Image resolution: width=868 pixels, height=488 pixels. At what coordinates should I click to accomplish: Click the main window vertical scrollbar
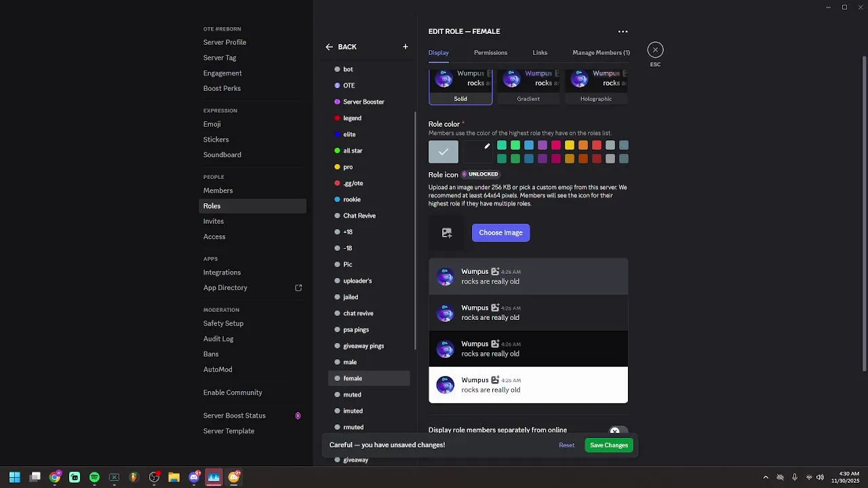(x=864, y=213)
